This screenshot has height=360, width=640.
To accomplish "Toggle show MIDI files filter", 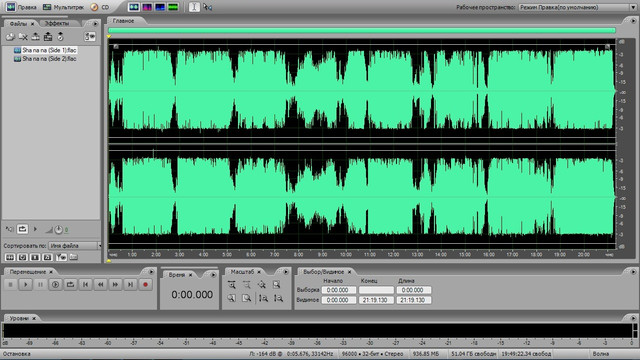I will (x=47, y=257).
